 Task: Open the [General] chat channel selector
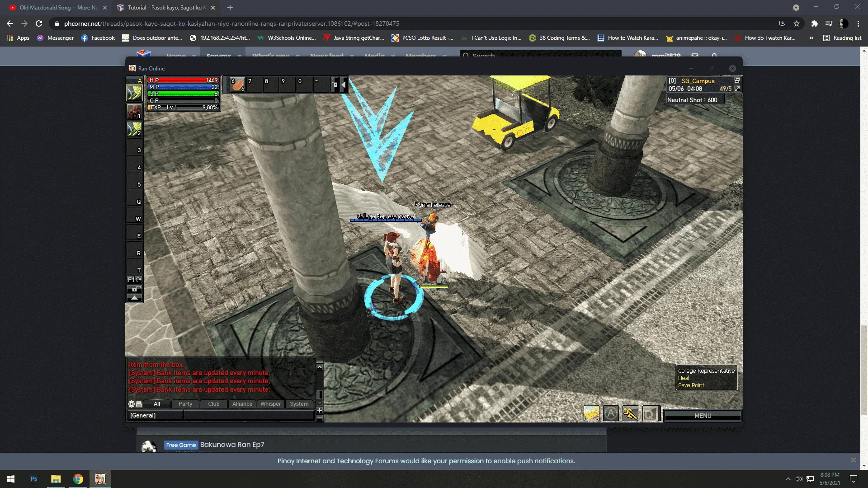click(156, 416)
